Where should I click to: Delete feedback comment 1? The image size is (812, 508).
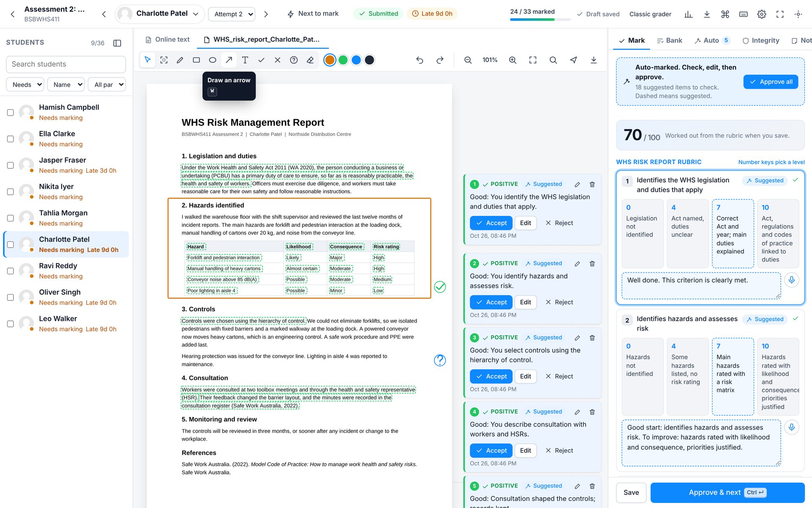pos(592,184)
